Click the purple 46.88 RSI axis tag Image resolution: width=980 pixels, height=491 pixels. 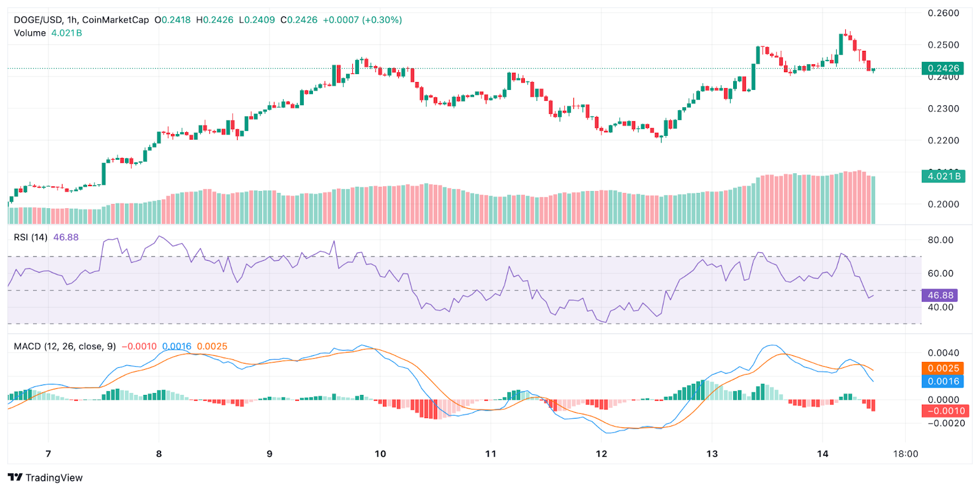940,295
